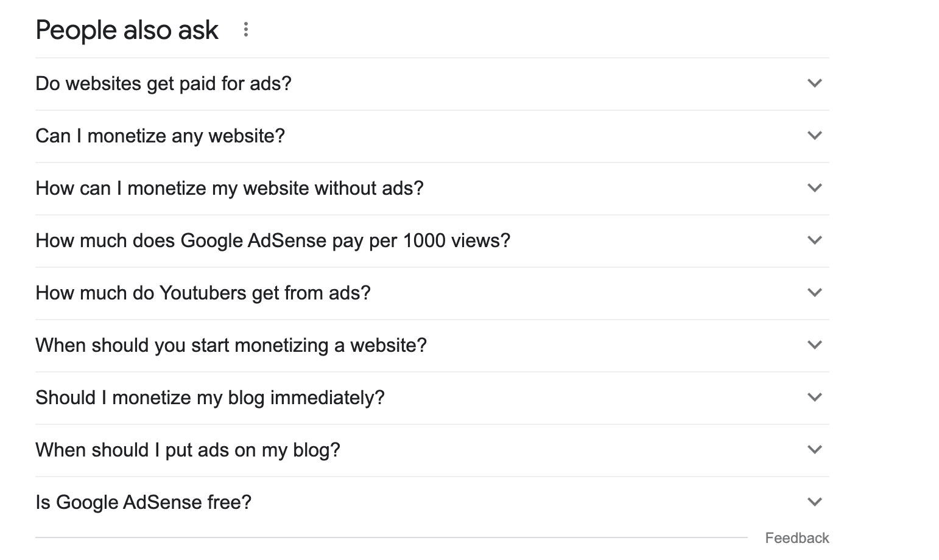Expand chevron for "Is Google AdSense free?"
Screen dimensions: 939x560
pyautogui.click(x=814, y=502)
